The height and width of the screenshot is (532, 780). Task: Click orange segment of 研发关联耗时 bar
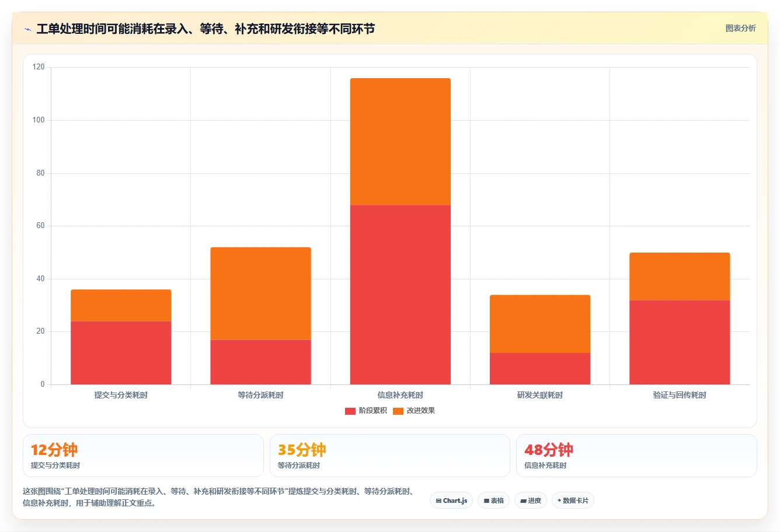540,324
